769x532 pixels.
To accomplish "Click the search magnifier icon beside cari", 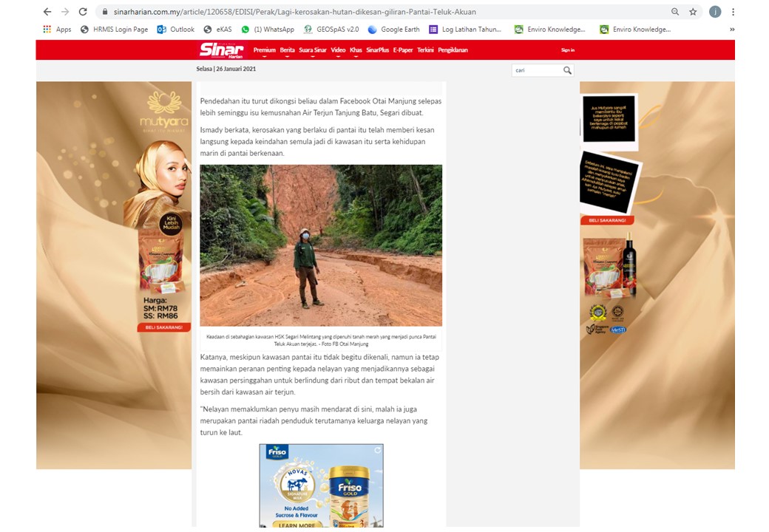I will point(567,70).
